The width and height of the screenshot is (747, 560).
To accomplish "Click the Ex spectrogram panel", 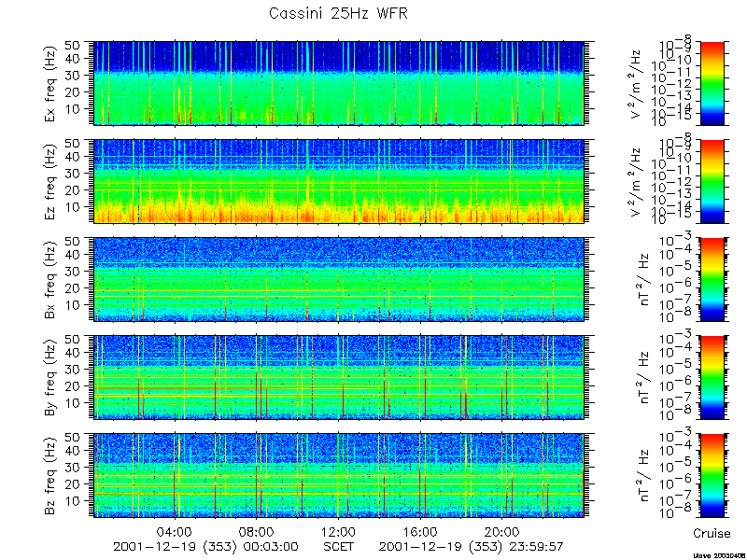I will [x=339, y=83].
